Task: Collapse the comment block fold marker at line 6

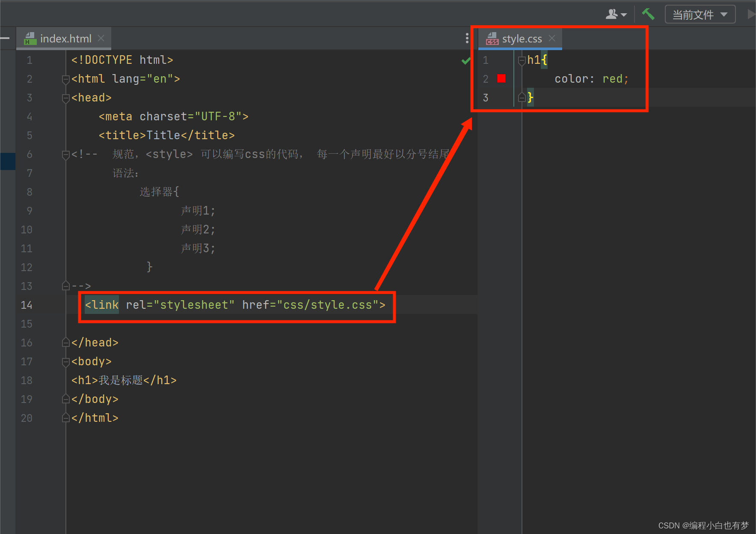Action: click(65, 155)
